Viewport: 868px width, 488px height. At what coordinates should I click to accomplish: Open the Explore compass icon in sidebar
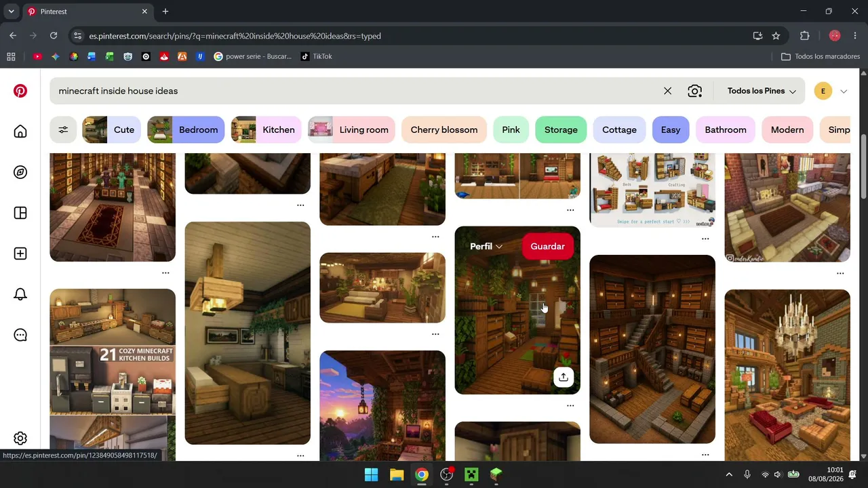click(20, 172)
